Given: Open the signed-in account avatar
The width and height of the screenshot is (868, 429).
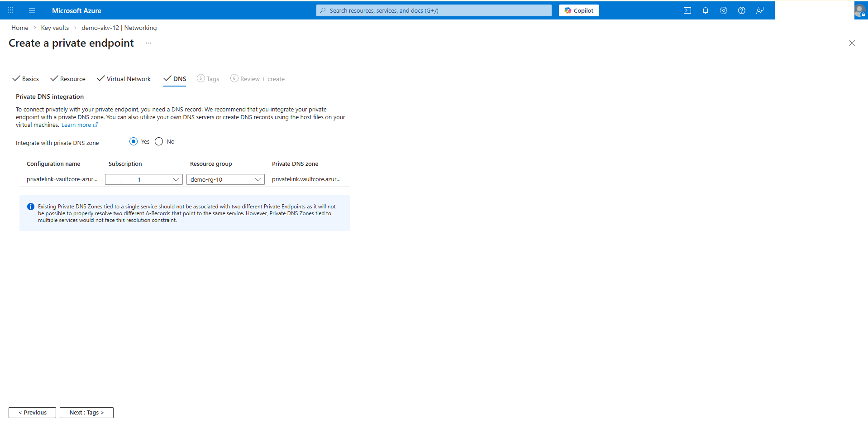Looking at the screenshot, I should click(x=860, y=10).
